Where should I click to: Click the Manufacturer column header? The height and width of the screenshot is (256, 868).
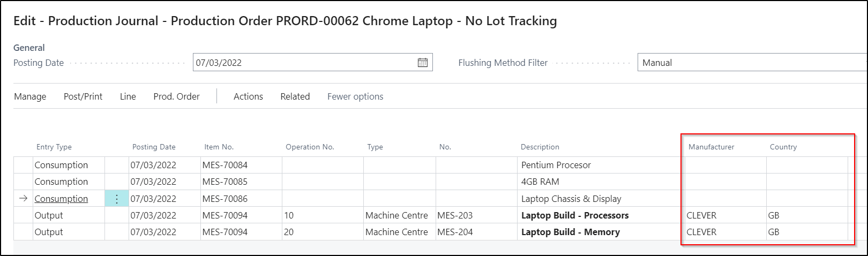(x=712, y=147)
